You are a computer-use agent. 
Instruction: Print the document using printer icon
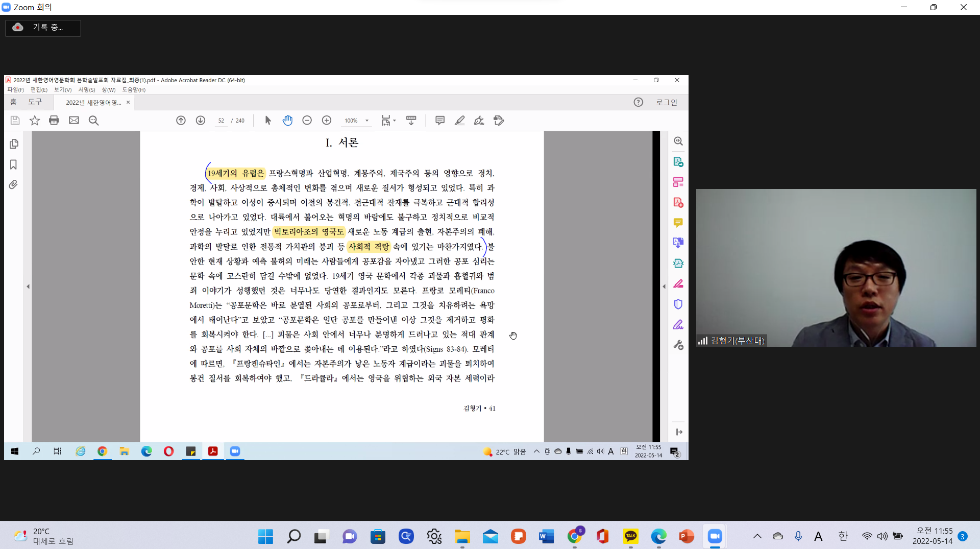(54, 121)
